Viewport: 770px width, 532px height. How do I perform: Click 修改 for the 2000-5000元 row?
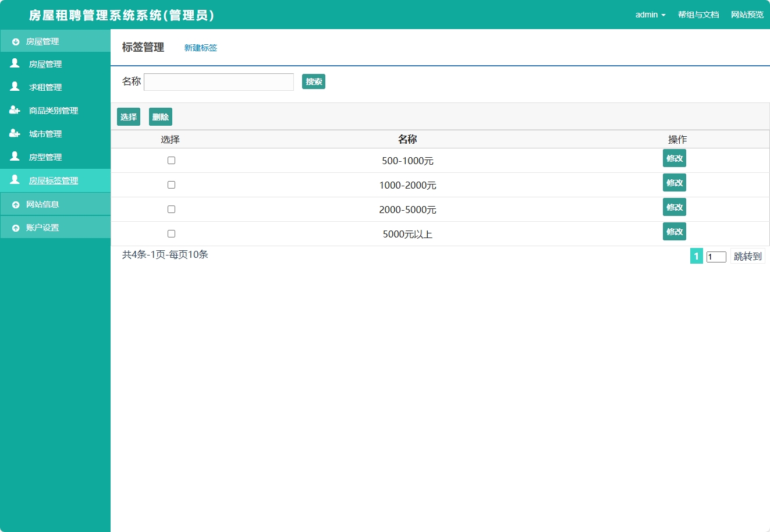[674, 207]
